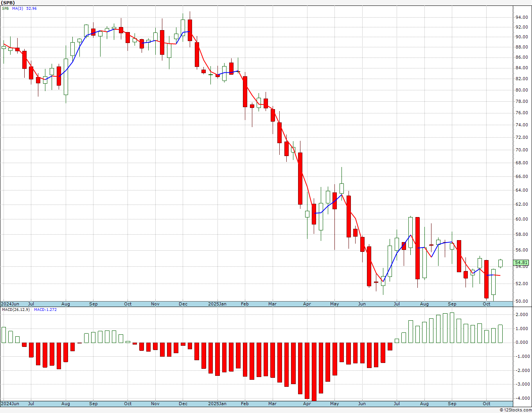The width and height of the screenshot is (532, 413).
Task: Select the 58.00 price axis label
Action: point(521,235)
